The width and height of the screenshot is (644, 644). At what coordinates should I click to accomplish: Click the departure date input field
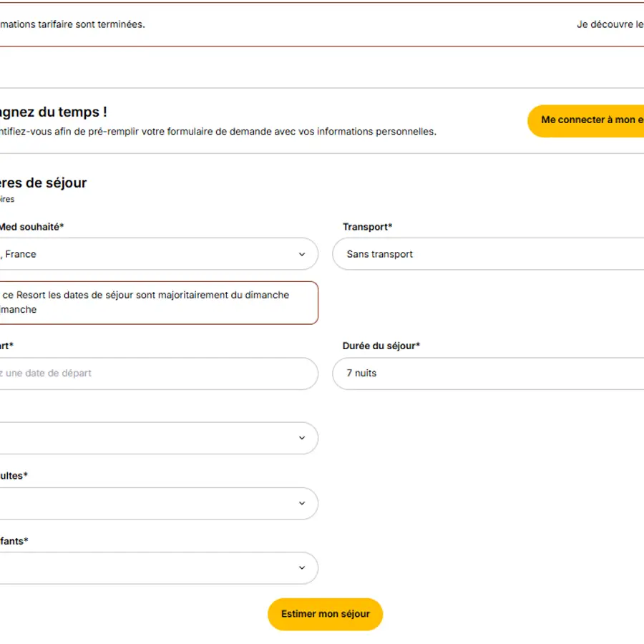point(143,374)
